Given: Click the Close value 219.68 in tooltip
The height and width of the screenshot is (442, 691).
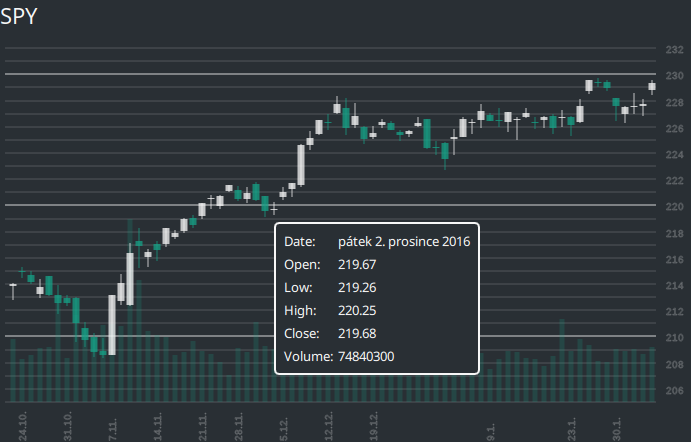Looking at the screenshot, I should [357, 333].
